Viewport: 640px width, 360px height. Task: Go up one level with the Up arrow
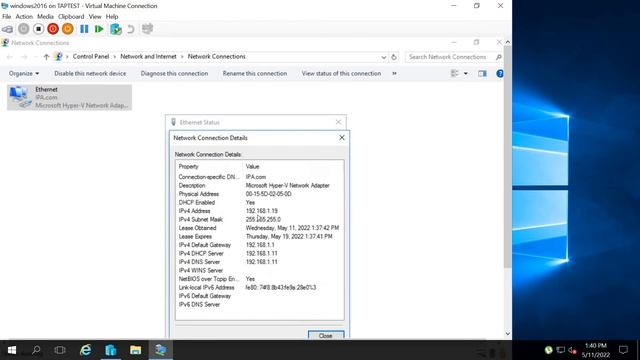[46, 57]
